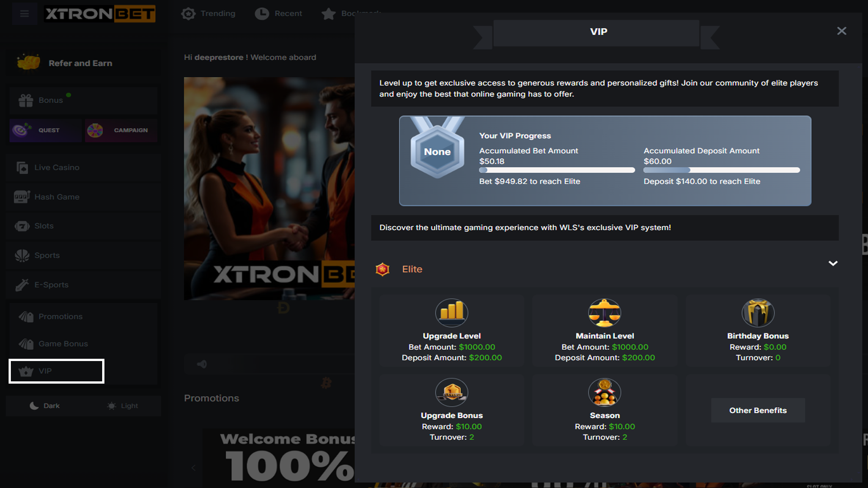The image size is (868, 488).
Task: Click the Trending gear icon
Action: (x=189, y=14)
